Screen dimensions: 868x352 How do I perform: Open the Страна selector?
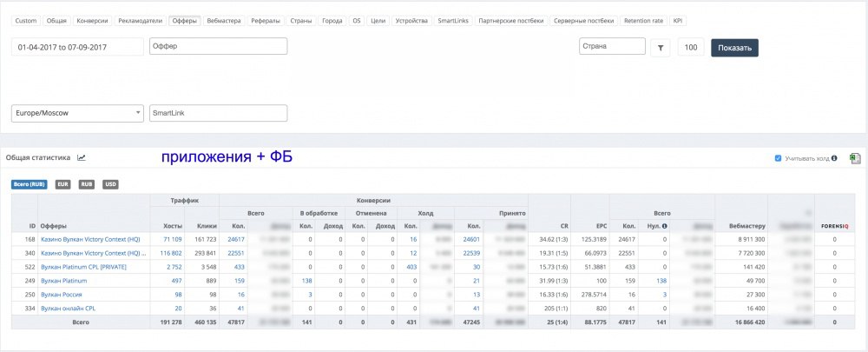(612, 46)
